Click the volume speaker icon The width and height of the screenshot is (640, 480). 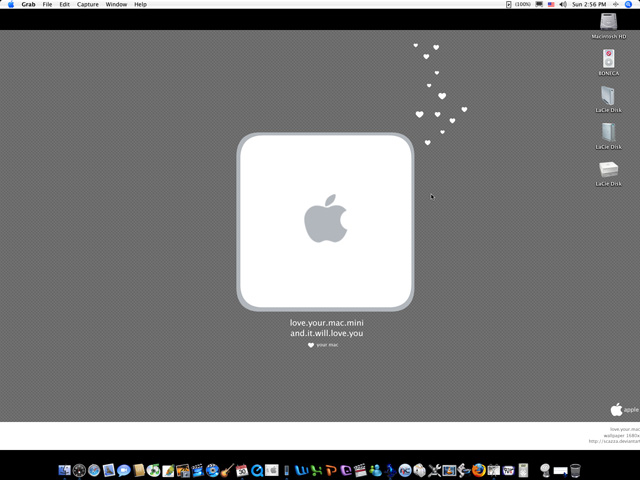point(563,4)
